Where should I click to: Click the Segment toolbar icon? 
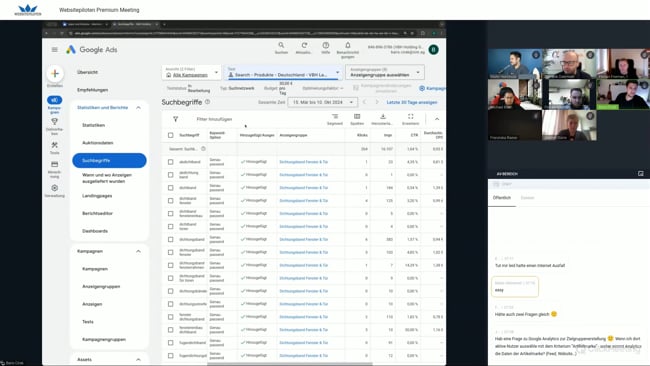click(335, 116)
